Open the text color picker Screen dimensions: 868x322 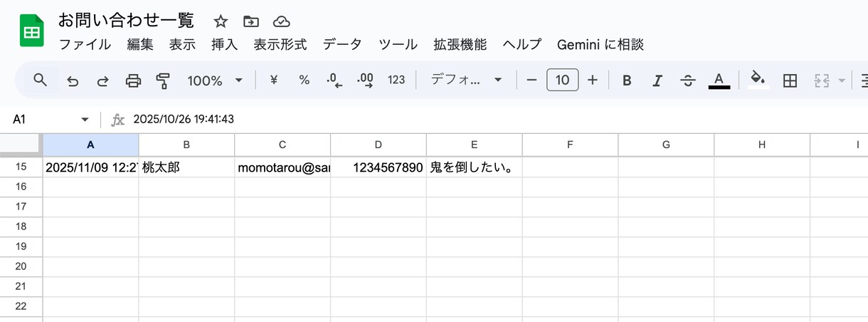(719, 80)
